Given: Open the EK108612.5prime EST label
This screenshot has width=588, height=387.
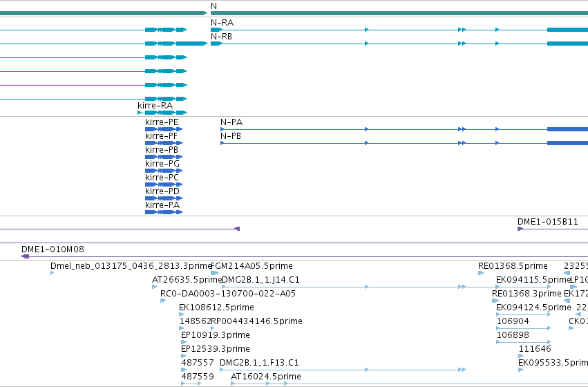Looking at the screenshot, I should [x=216, y=307].
